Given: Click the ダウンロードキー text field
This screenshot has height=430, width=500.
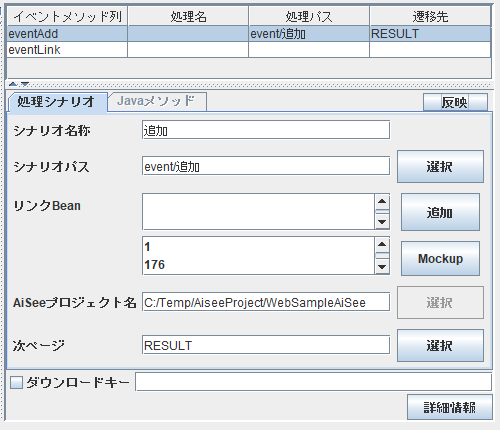Looking at the screenshot, I should [313, 382].
